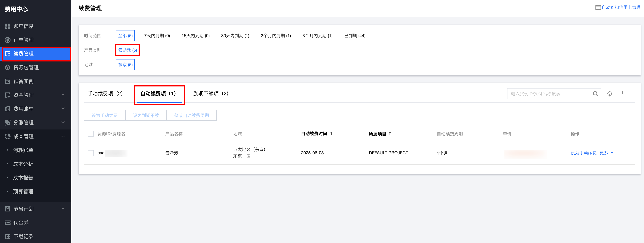This screenshot has width=644, height=243.
Task: Click the download export icon
Action: coord(622,93)
